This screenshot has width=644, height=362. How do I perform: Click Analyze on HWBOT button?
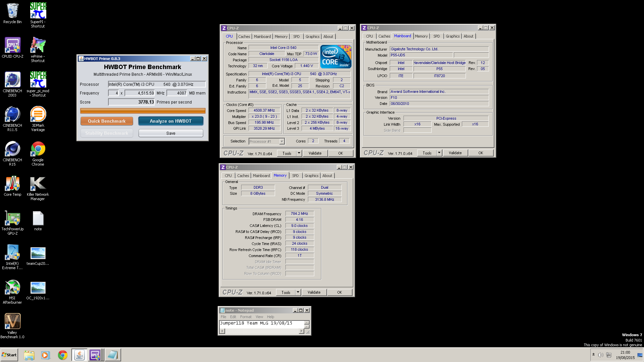click(171, 121)
